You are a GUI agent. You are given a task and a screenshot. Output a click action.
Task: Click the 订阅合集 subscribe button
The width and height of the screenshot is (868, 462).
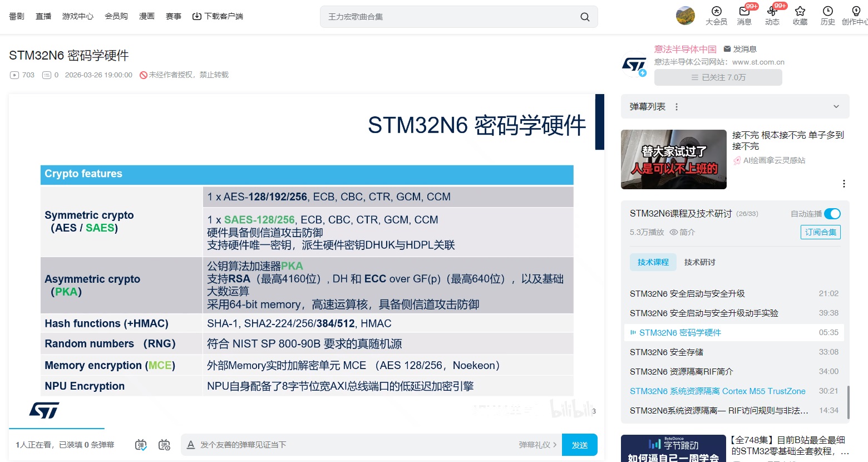pos(820,232)
